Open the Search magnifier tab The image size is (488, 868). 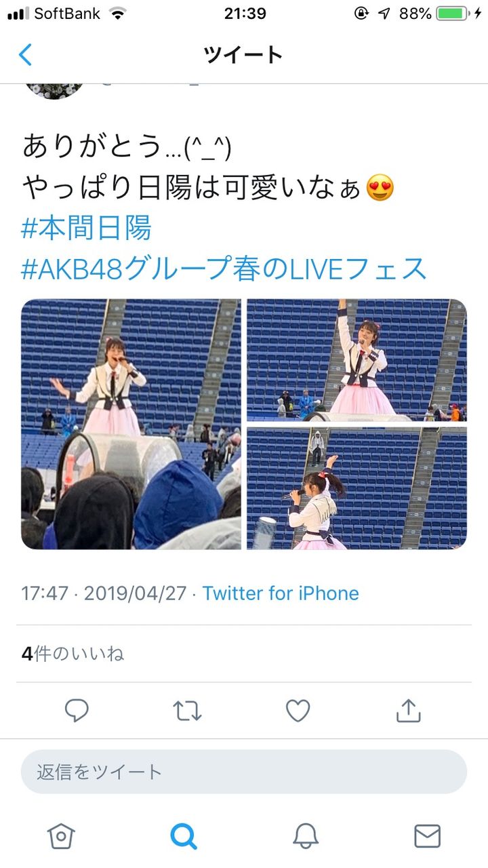pos(183,836)
